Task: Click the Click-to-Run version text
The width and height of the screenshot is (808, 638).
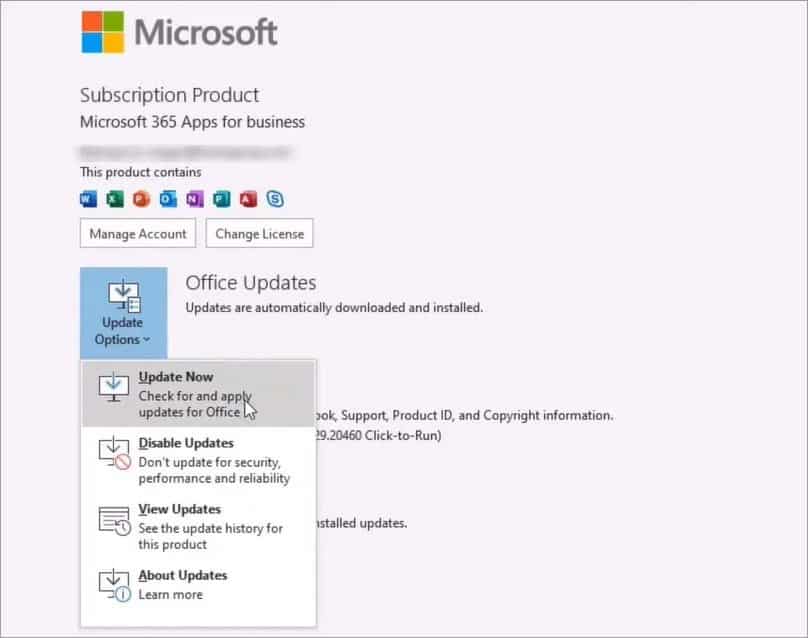Action: click(x=379, y=435)
